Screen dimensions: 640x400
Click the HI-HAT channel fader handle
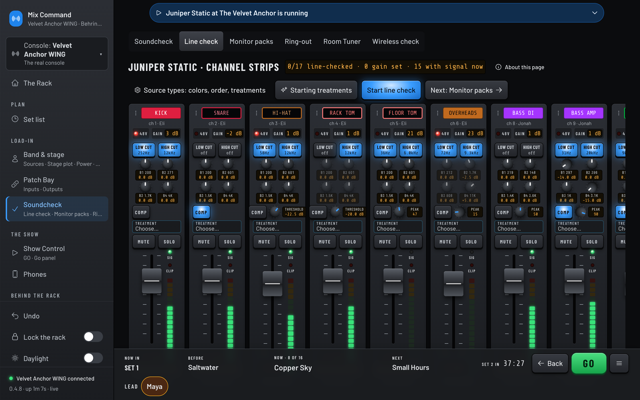(272, 283)
